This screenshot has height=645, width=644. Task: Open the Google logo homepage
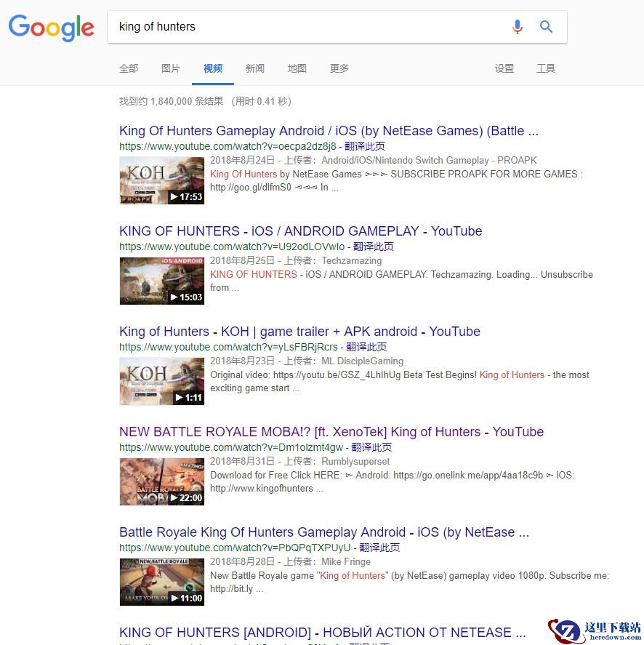(x=52, y=28)
